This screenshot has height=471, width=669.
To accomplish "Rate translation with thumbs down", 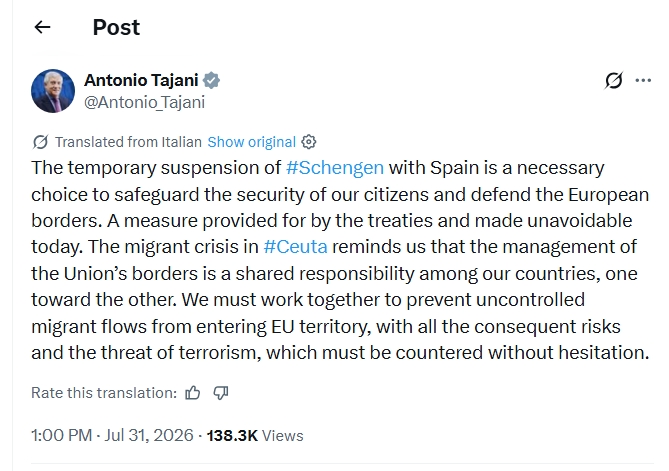I will (221, 392).
